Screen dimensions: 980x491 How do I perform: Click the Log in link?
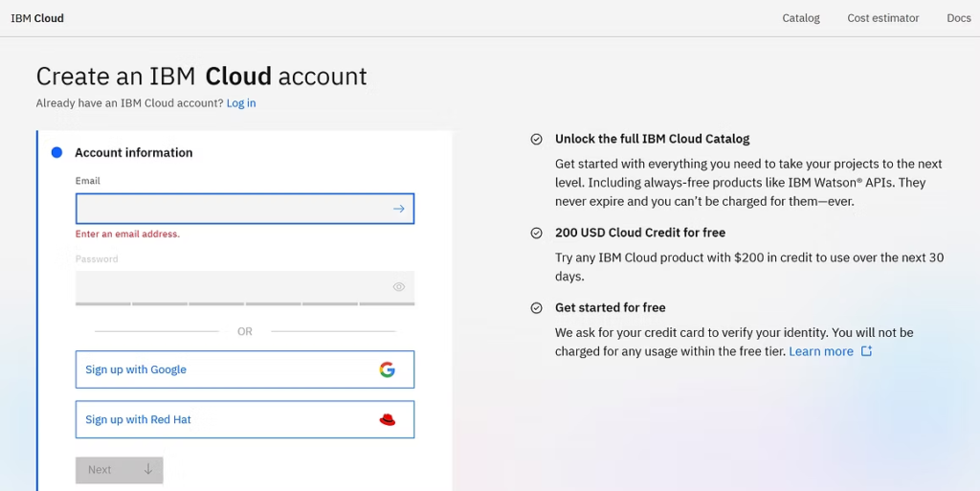click(x=241, y=103)
